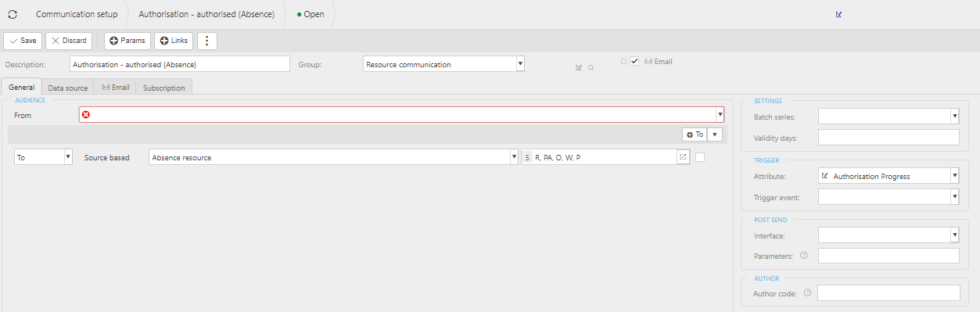Click the add To button
Screen dimensions: 980x312
tap(695, 134)
